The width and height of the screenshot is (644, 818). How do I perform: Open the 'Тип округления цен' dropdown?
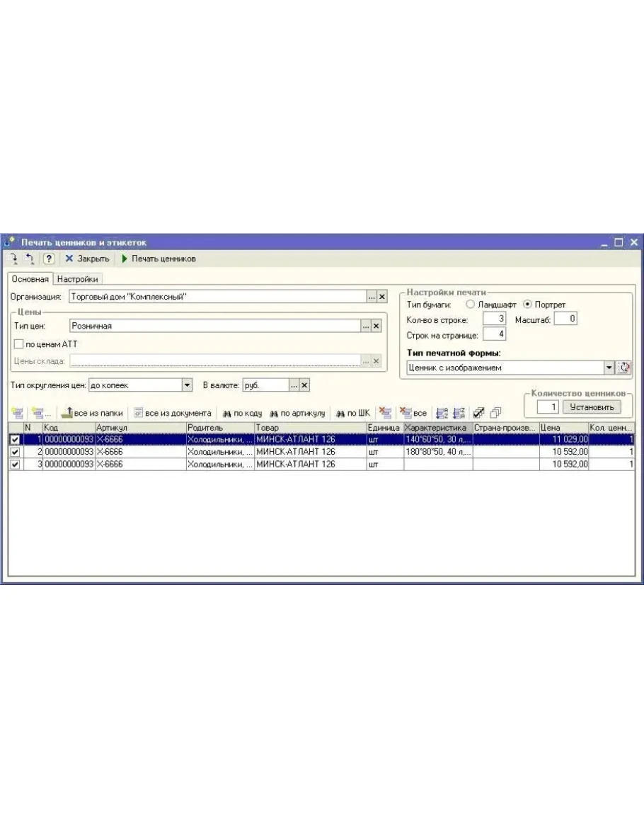[188, 385]
